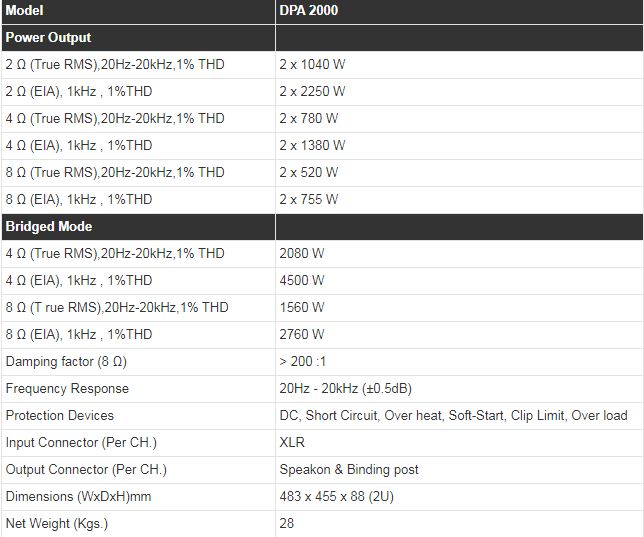Click the "Model" header cell
The height and width of the screenshot is (537, 644).
click(26, 10)
